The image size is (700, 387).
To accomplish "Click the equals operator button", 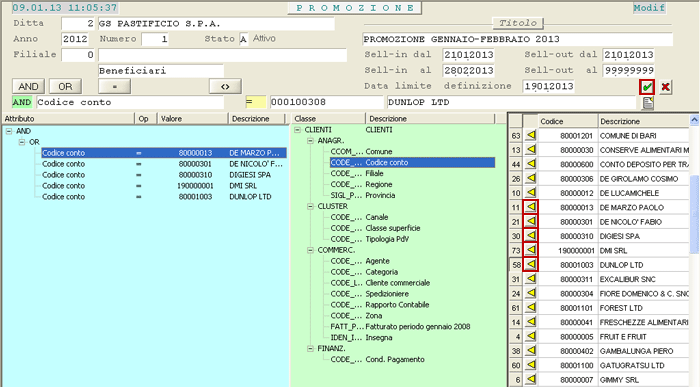I will pyautogui.click(x=114, y=86).
